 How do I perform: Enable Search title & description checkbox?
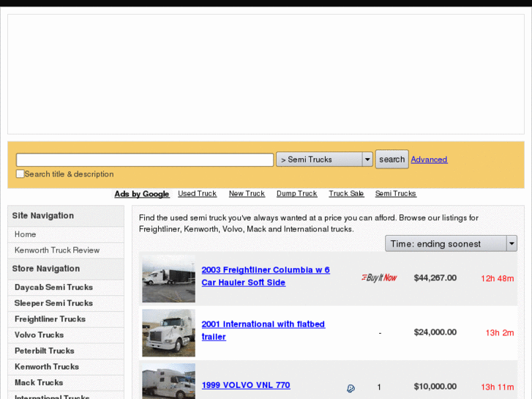click(20, 174)
